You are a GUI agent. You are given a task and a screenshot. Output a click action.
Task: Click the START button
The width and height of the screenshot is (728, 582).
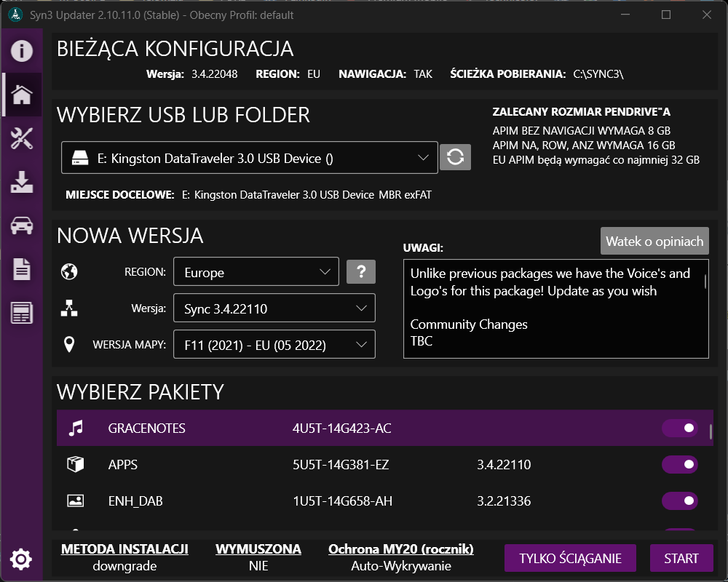click(681, 559)
